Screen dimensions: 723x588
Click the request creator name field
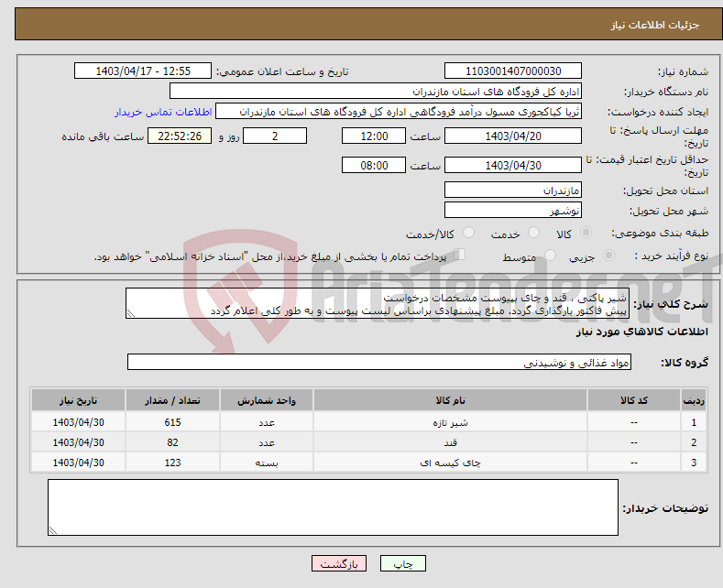[399, 112]
